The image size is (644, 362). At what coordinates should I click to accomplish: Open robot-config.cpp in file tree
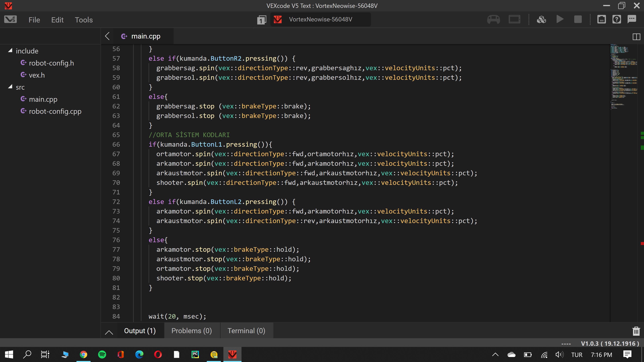(55, 111)
